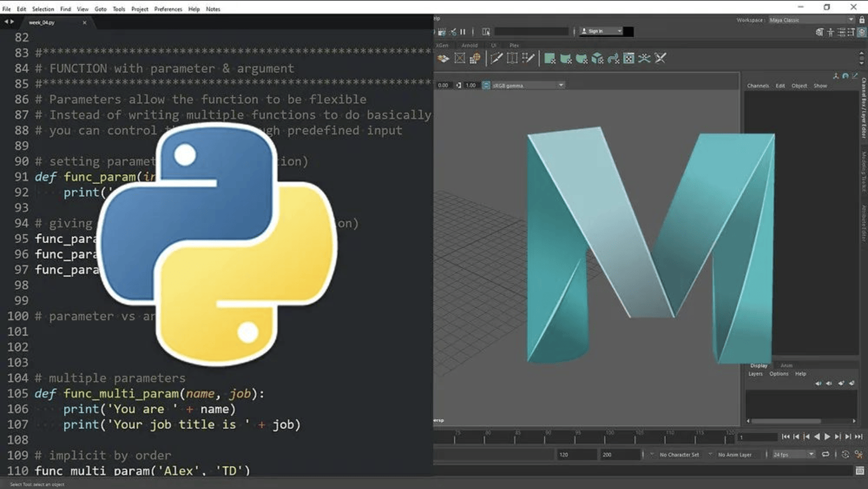This screenshot has width=868, height=489.
Task: Click the Play backwards button
Action: (x=816, y=437)
